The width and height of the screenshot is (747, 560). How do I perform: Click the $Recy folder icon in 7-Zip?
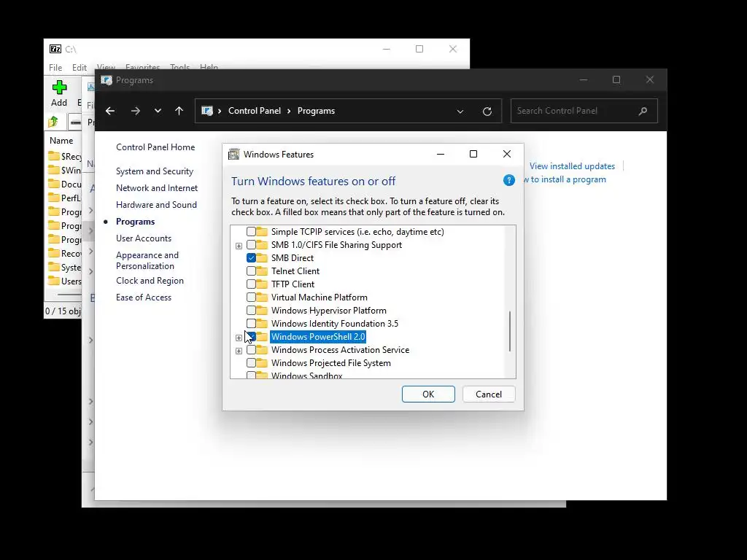(x=54, y=156)
